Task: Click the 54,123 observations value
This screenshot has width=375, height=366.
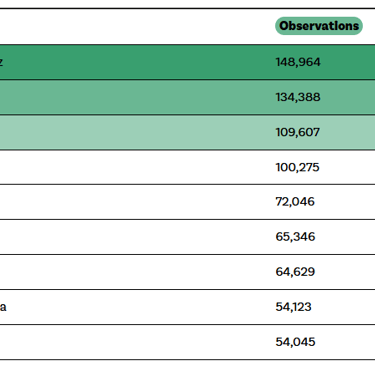Action: tap(293, 307)
